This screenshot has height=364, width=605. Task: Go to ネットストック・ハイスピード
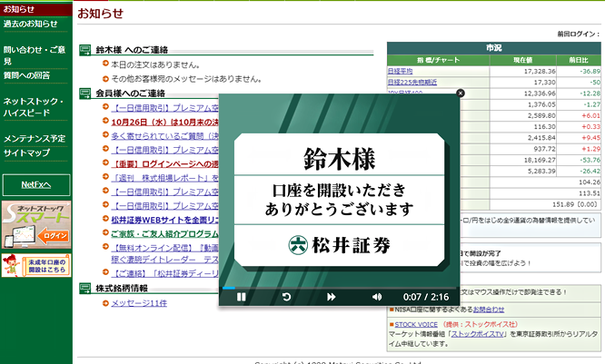(34, 106)
